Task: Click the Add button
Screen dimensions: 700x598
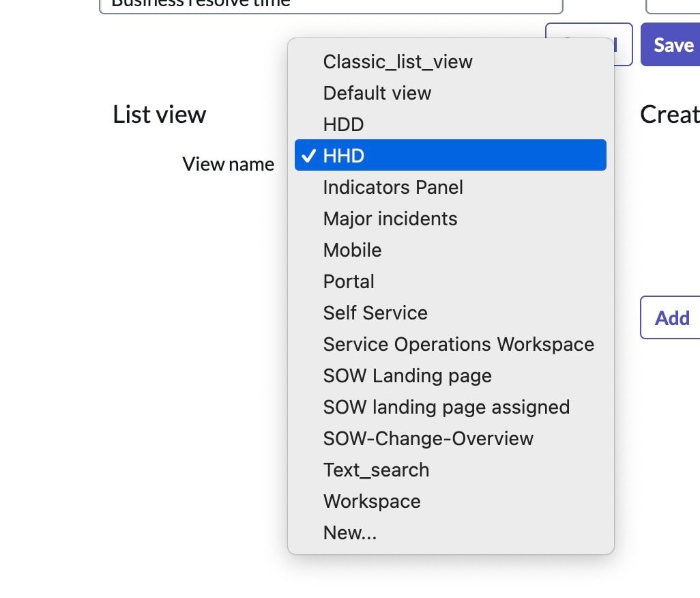Action: tap(672, 317)
